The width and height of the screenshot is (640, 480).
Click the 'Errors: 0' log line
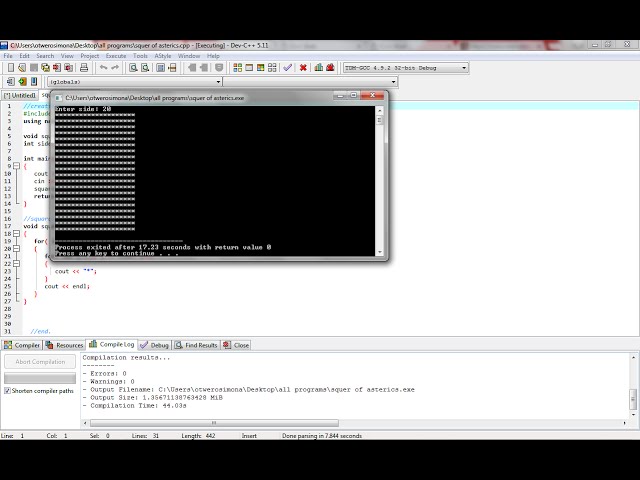[104, 373]
